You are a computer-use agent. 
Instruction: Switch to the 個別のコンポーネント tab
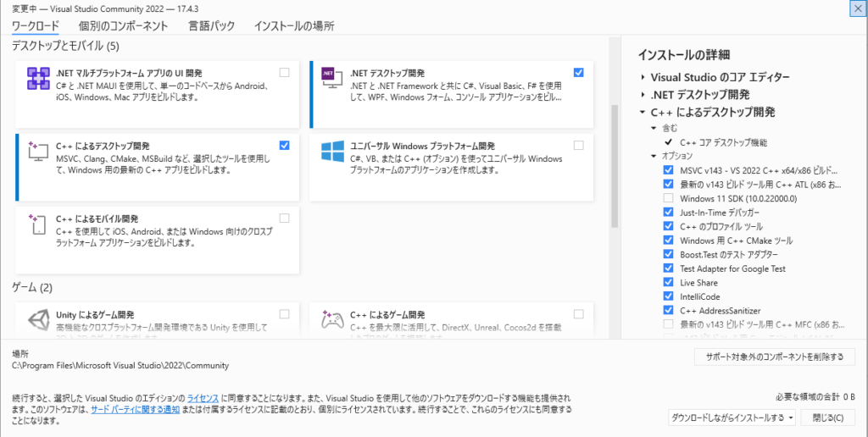pos(124,26)
